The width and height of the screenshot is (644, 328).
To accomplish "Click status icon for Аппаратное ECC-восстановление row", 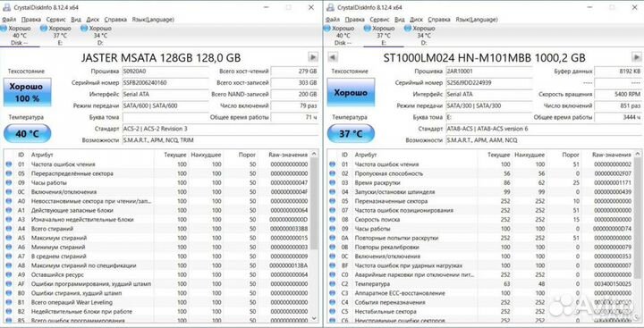I will pos(332,293).
